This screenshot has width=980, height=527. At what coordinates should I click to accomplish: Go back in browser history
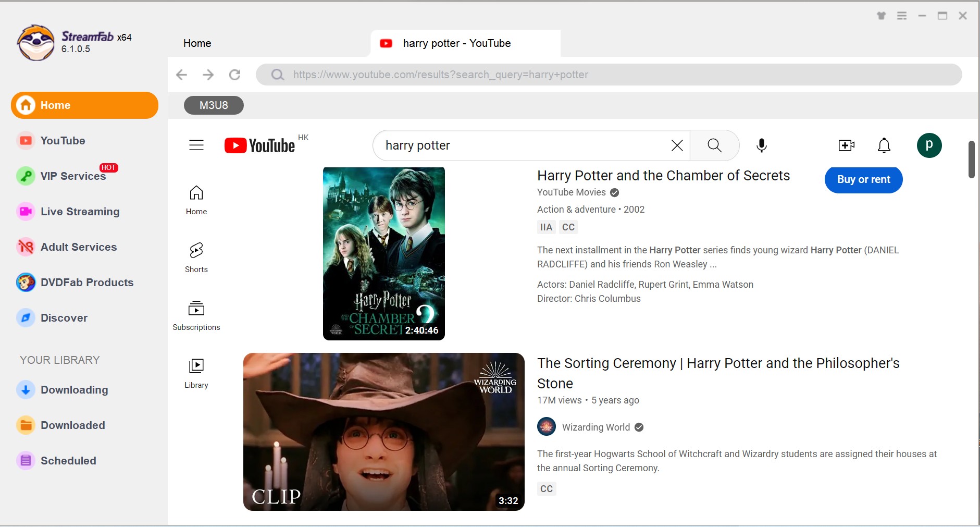181,75
